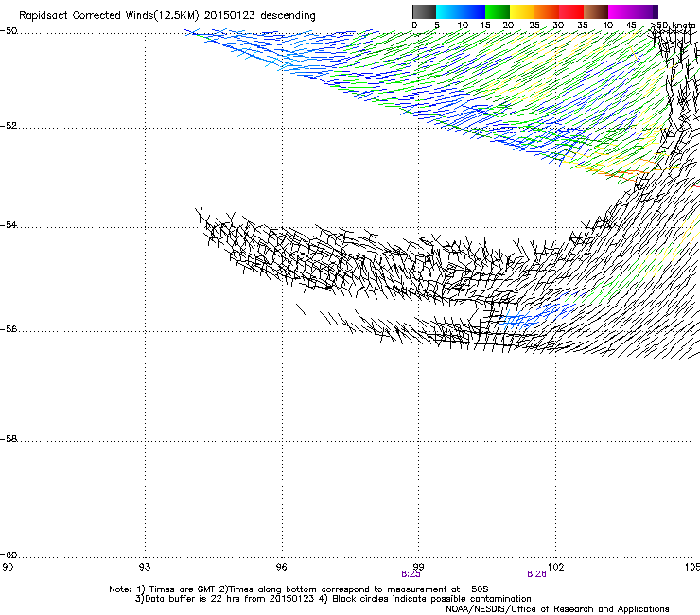Viewport: 700px width, 615px height.
Task: Click the >50 knots legend label
Action: [673, 26]
